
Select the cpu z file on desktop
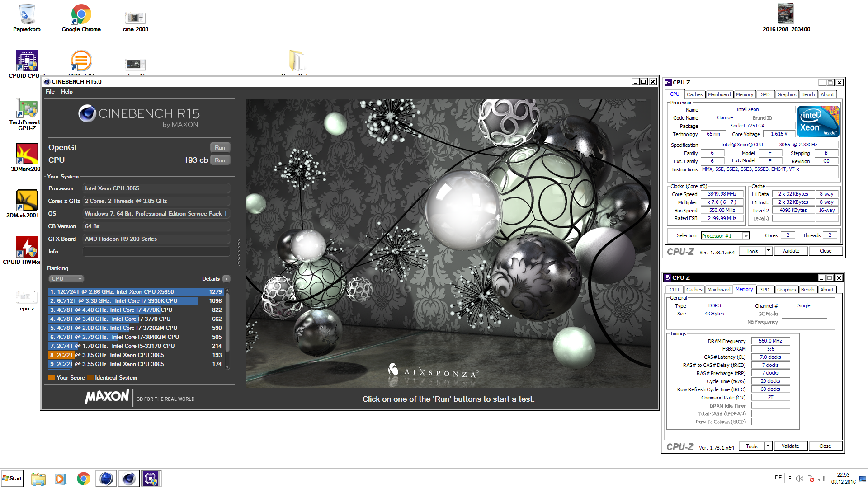(27, 300)
